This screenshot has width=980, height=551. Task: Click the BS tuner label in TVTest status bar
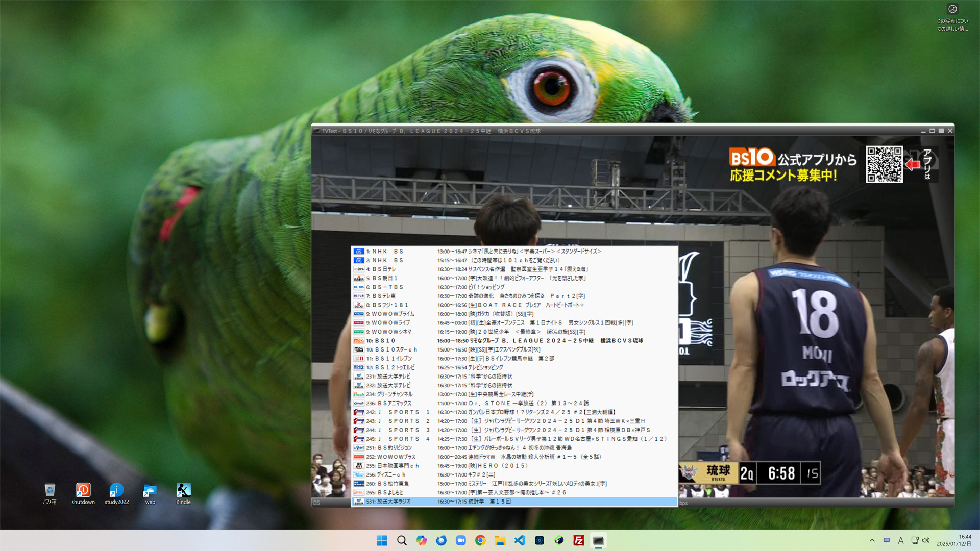[x=316, y=503]
